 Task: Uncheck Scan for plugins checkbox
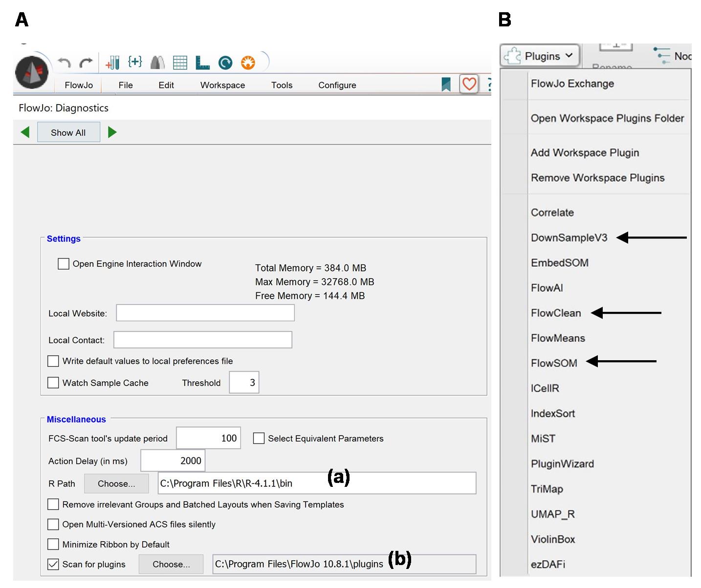tap(53, 565)
